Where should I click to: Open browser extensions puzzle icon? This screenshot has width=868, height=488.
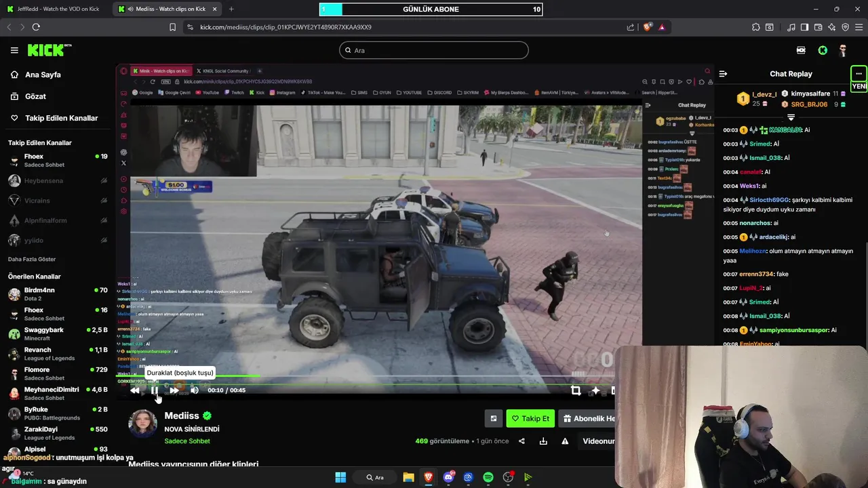756,27
